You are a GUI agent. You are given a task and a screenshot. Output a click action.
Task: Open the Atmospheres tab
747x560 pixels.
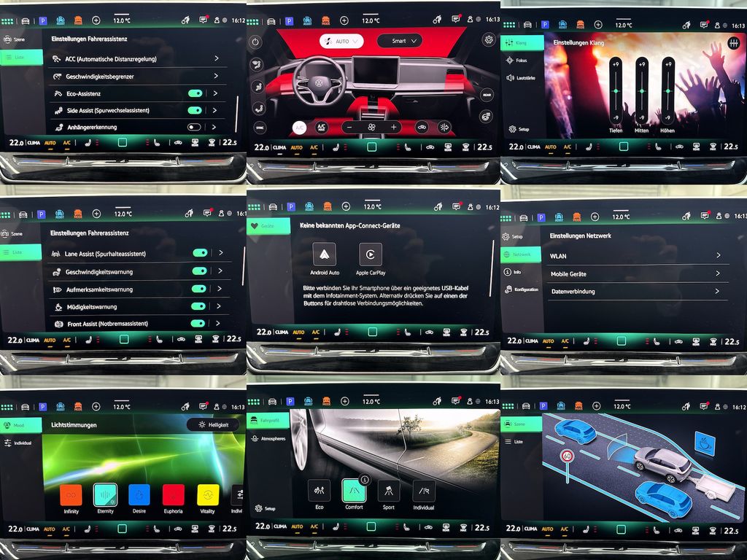tap(266, 438)
